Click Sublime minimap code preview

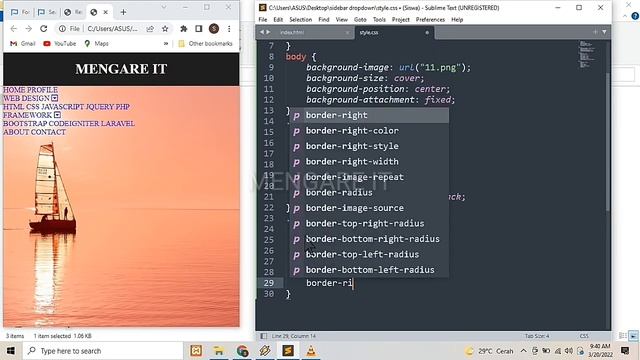(x=587, y=54)
